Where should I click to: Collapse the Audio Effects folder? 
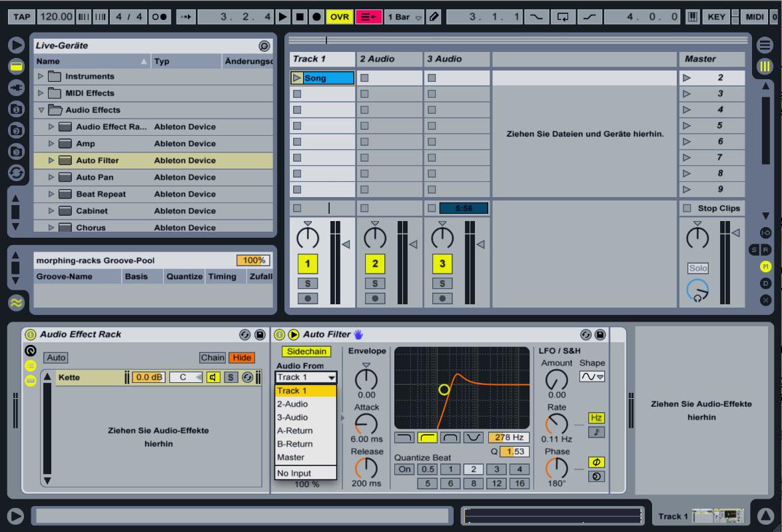pos(41,110)
